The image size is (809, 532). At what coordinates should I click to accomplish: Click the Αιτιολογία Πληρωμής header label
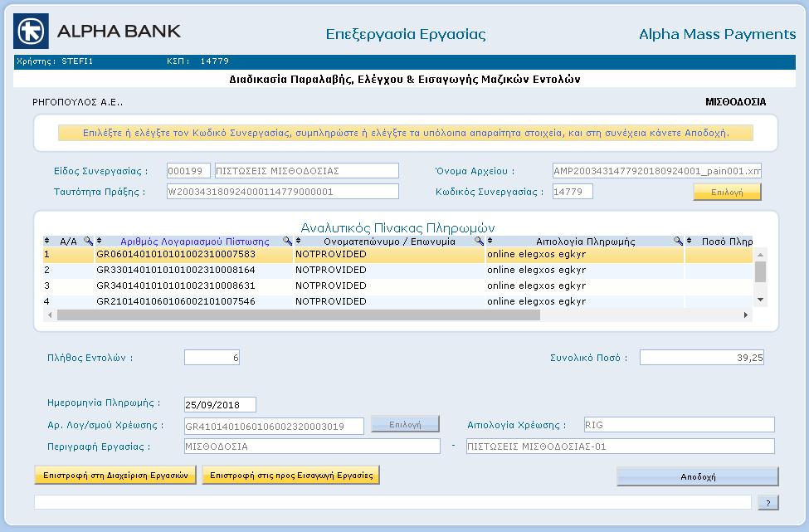click(x=586, y=241)
